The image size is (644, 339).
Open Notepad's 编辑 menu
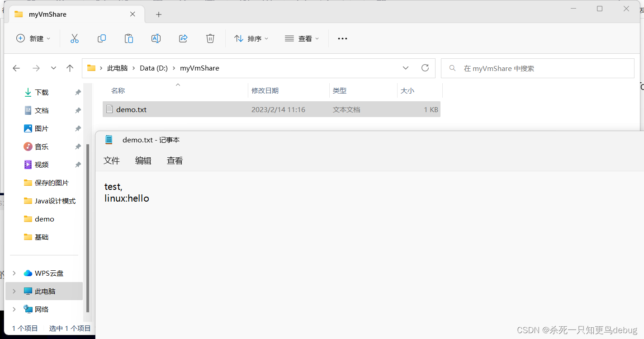point(143,160)
